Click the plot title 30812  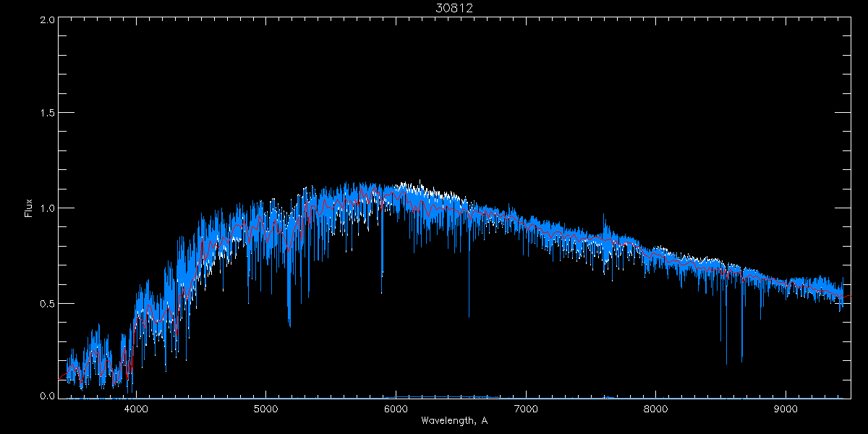(x=454, y=8)
